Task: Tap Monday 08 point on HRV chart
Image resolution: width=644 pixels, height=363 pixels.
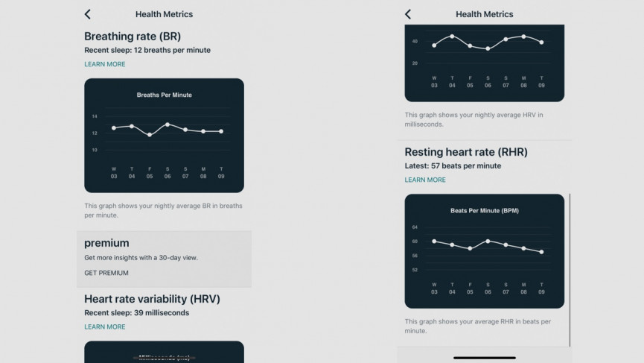Action: point(523,36)
